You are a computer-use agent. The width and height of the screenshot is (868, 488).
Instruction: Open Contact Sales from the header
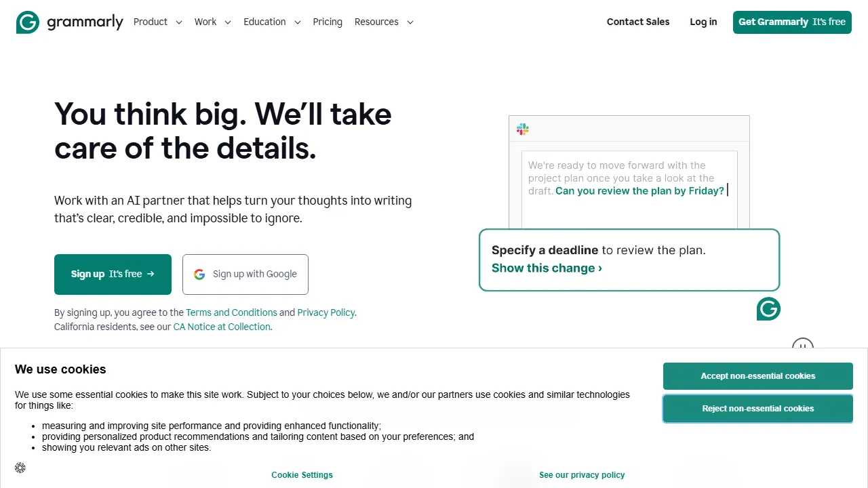(x=638, y=22)
